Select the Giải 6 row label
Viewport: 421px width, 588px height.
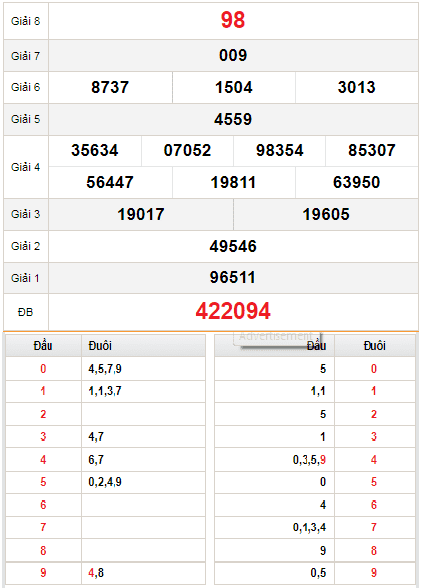[25, 87]
